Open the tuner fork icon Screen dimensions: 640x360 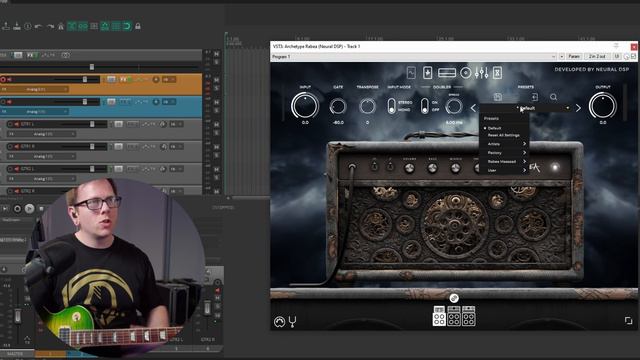[x=292, y=322]
